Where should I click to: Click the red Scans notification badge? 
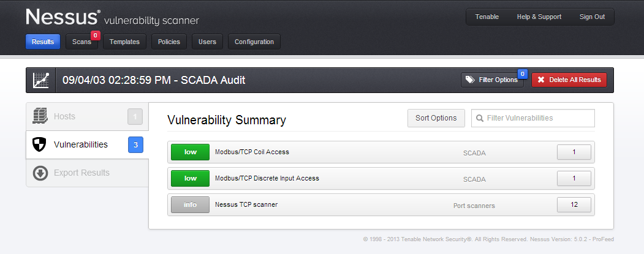[96, 35]
